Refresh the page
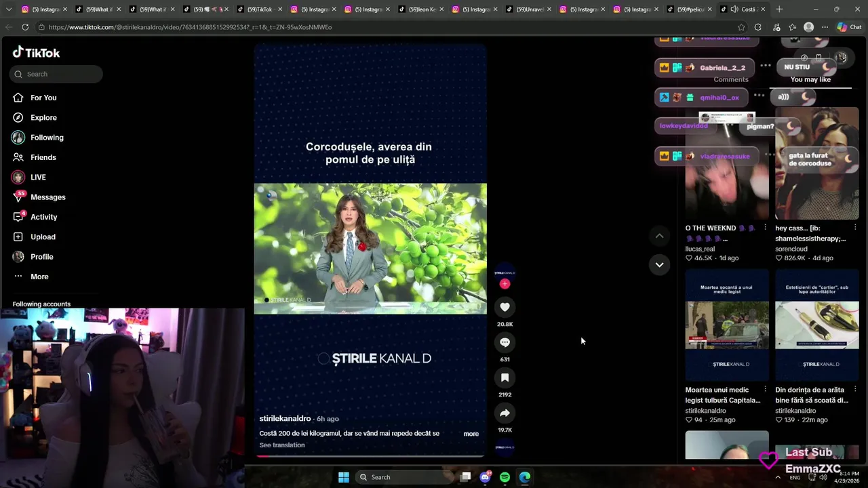868x488 pixels. 25,27
